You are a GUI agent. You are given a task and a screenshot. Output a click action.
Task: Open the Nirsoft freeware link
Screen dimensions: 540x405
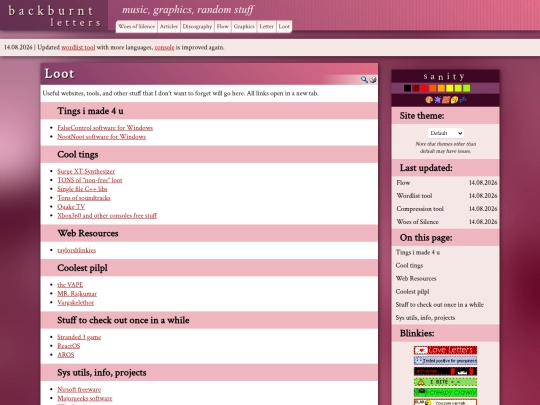(79, 390)
